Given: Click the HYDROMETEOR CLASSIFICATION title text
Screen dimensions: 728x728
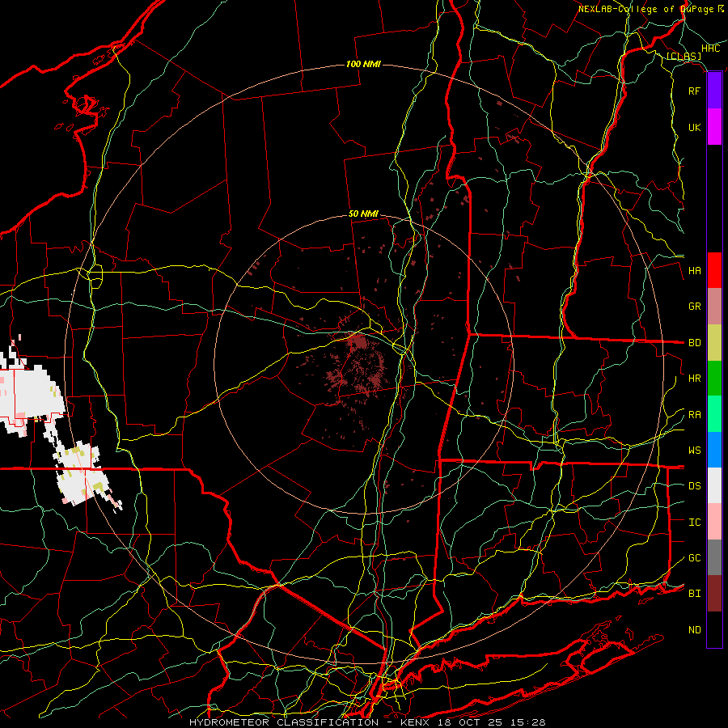Looking at the screenshot, I should 284,722.
